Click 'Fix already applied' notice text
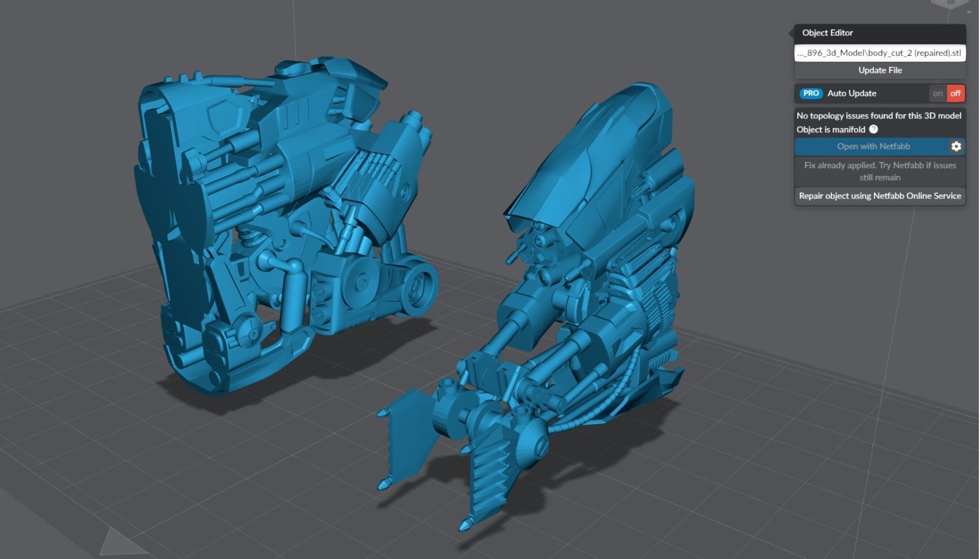Image resolution: width=980 pixels, height=559 pixels. click(x=880, y=171)
